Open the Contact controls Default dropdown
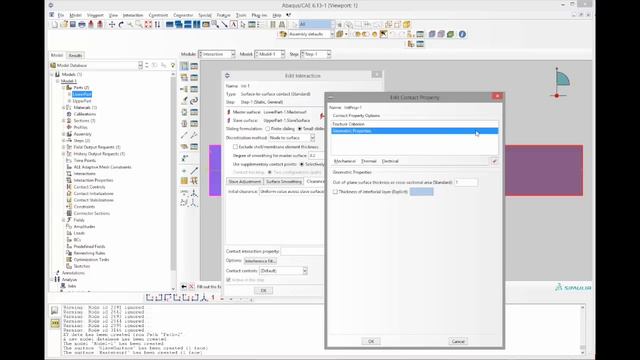This screenshot has width=640, height=360. tap(283, 271)
